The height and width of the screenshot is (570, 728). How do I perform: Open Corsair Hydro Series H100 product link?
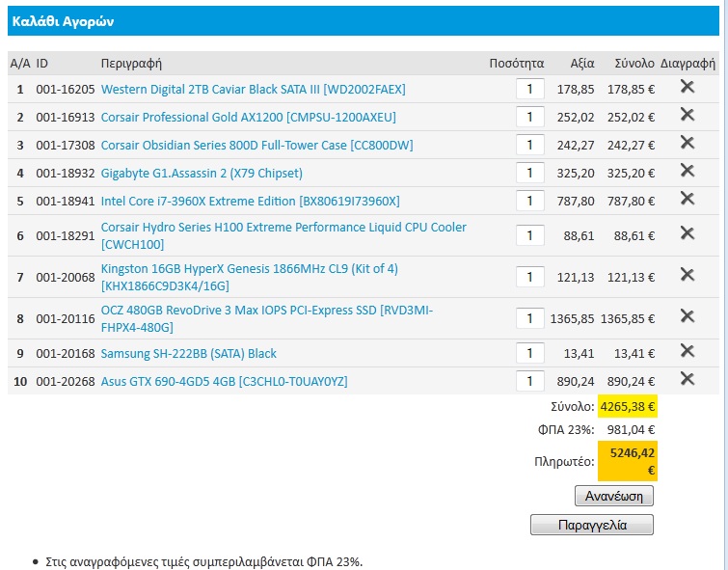pyautogui.click(x=283, y=235)
